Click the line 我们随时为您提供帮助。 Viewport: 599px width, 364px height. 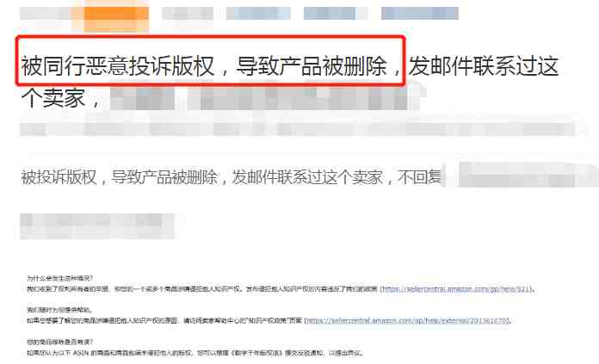59,310
